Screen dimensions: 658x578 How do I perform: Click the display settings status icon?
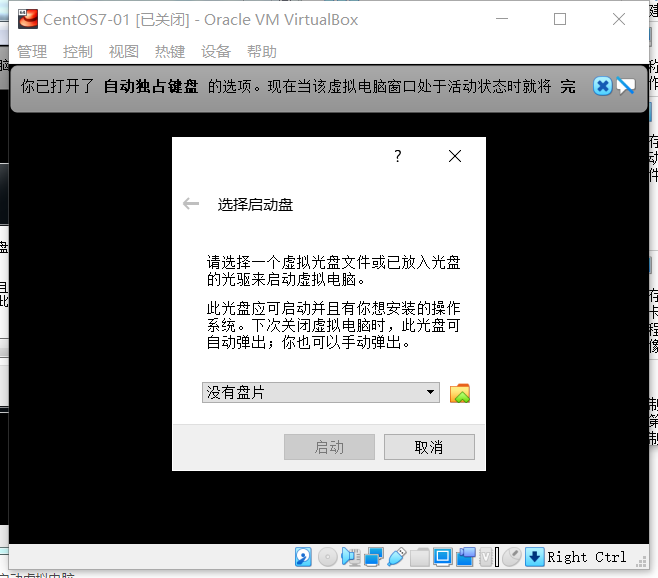443,557
